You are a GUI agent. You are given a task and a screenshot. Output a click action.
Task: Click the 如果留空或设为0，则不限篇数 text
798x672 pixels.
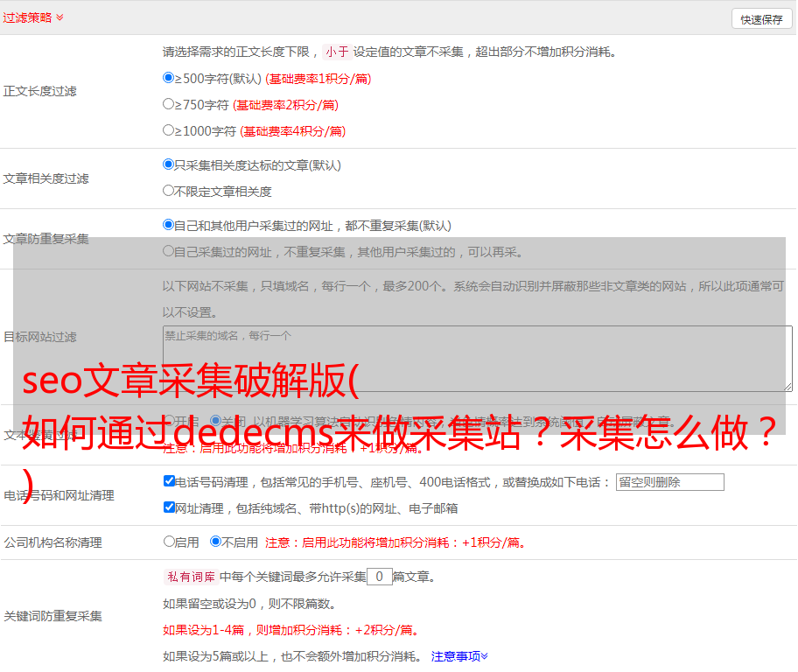click(x=249, y=605)
